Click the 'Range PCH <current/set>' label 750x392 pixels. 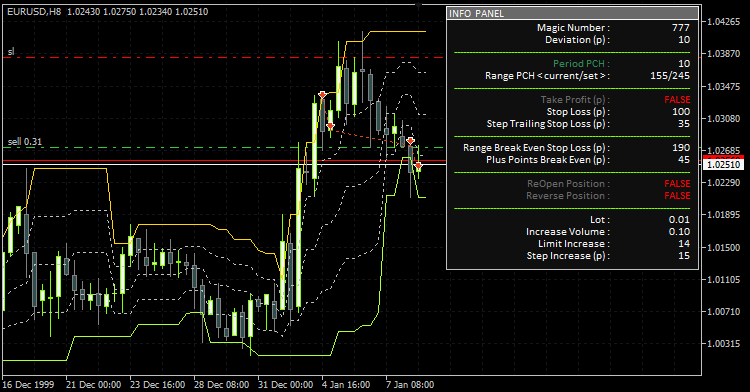click(x=547, y=76)
